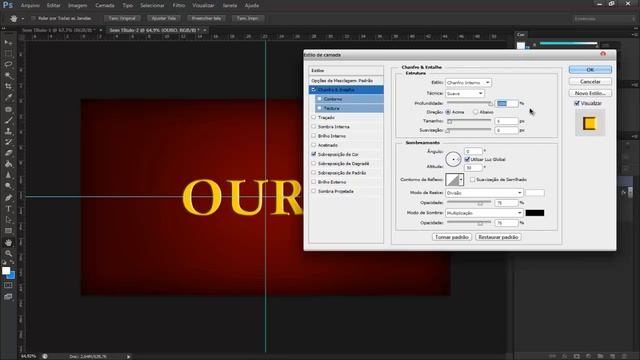Open Imagem menu
This screenshot has width=640, height=360.
coord(78,5)
